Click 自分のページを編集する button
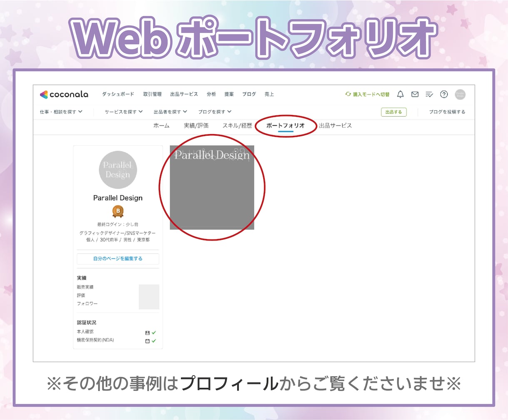 [118, 258]
